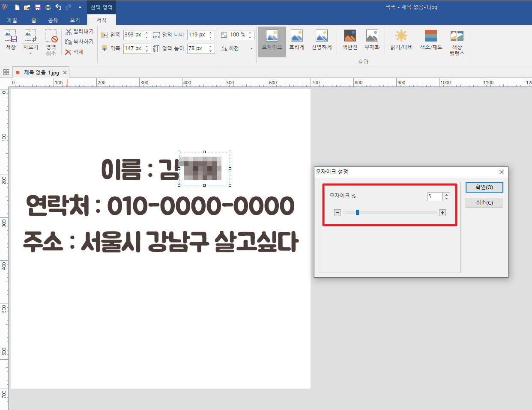Click the 연락처 : 010-0000-0000 text on canvas
Screen dimensions: 532x410
[x=160, y=206]
